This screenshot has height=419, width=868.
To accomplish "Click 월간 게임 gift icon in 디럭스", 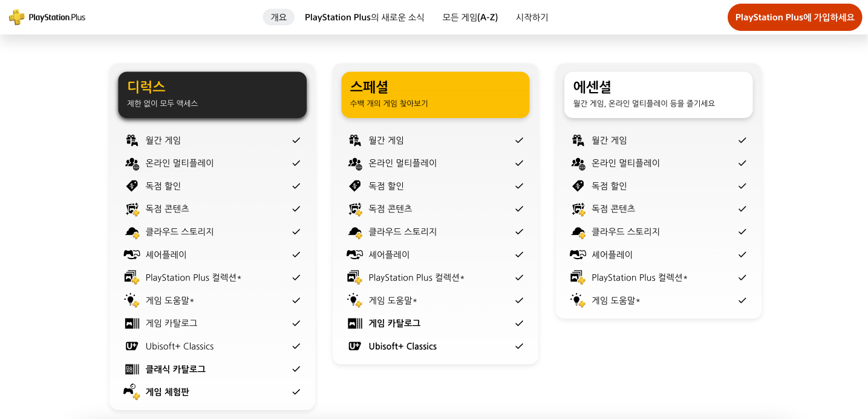I will tap(132, 140).
